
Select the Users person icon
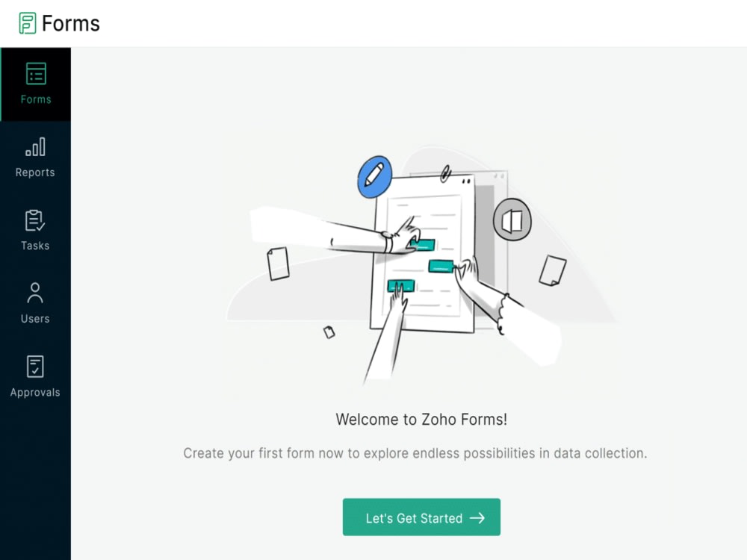[x=35, y=294]
